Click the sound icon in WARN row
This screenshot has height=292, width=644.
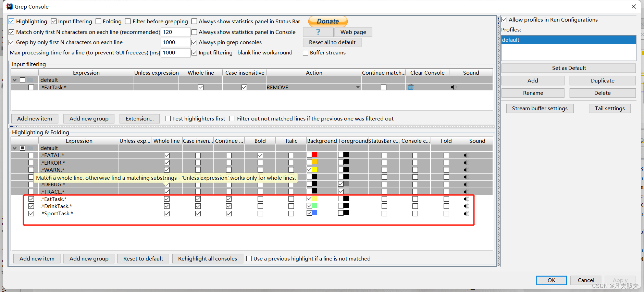pyautogui.click(x=466, y=170)
